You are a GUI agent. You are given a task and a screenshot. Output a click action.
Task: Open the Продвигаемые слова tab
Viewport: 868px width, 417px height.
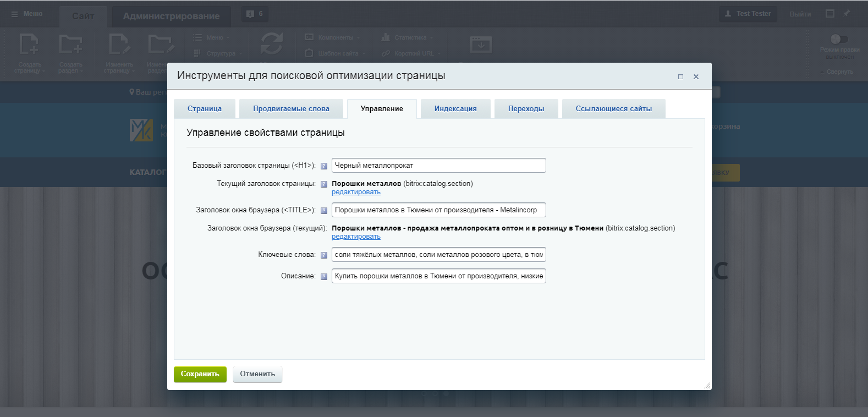pos(291,109)
